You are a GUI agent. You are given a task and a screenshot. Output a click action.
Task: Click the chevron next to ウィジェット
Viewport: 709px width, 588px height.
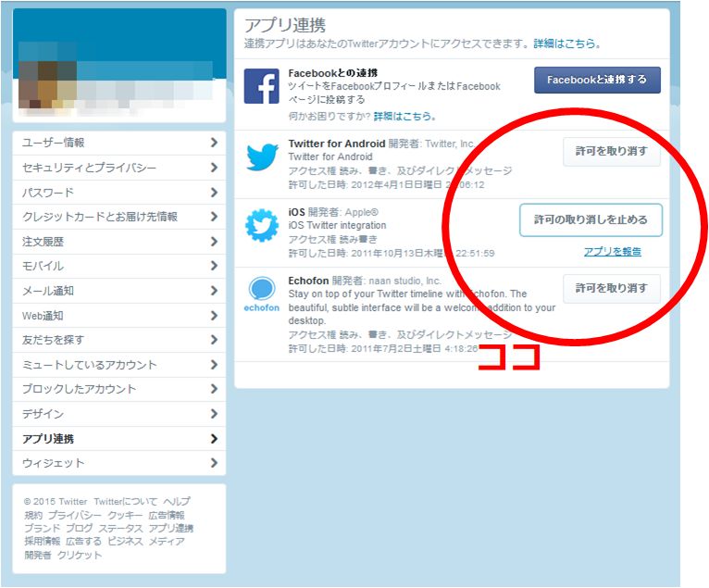pyautogui.click(x=215, y=463)
